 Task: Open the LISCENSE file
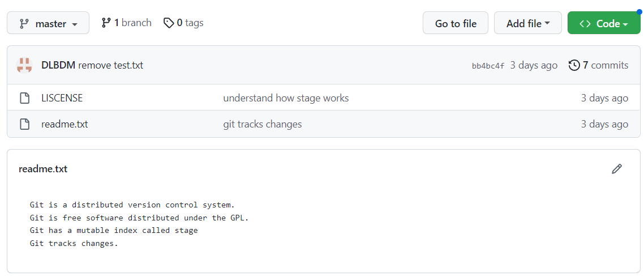(x=62, y=98)
